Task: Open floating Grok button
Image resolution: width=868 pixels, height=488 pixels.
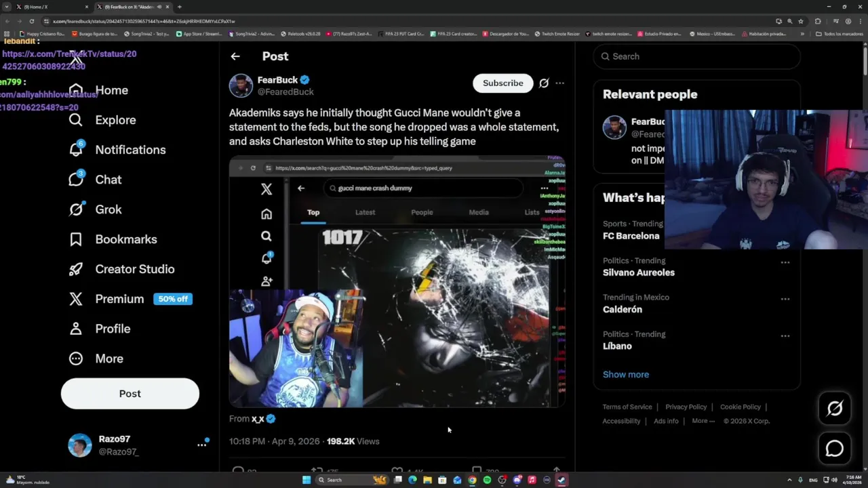Action: tap(835, 408)
